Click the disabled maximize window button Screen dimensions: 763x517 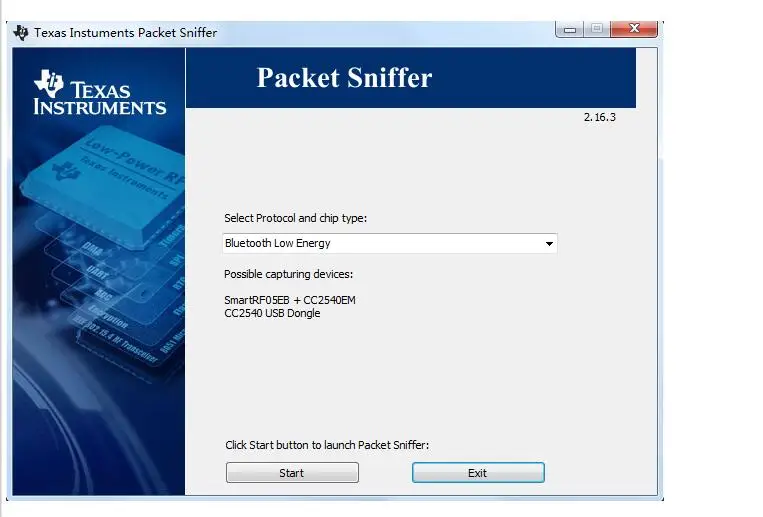tap(597, 29)
